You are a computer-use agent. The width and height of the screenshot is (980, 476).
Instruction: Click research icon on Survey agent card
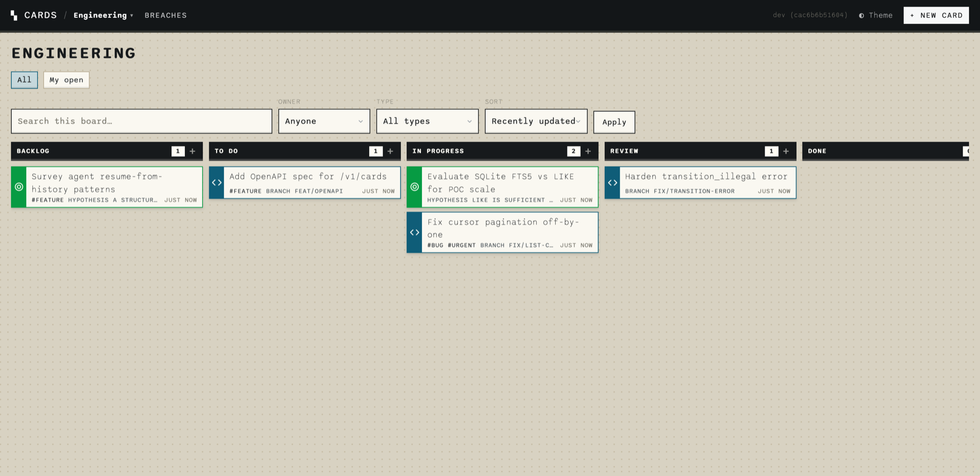[x=19, y=187]
